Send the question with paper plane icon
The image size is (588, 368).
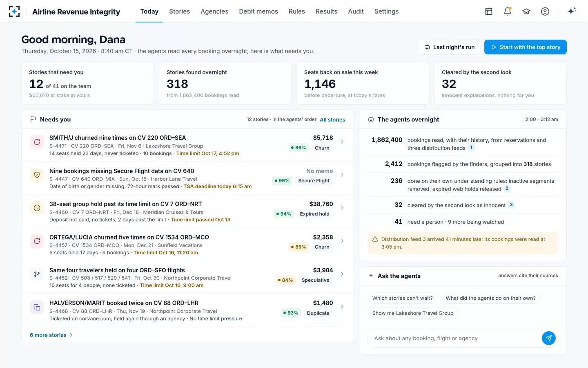tap(549, 338)
